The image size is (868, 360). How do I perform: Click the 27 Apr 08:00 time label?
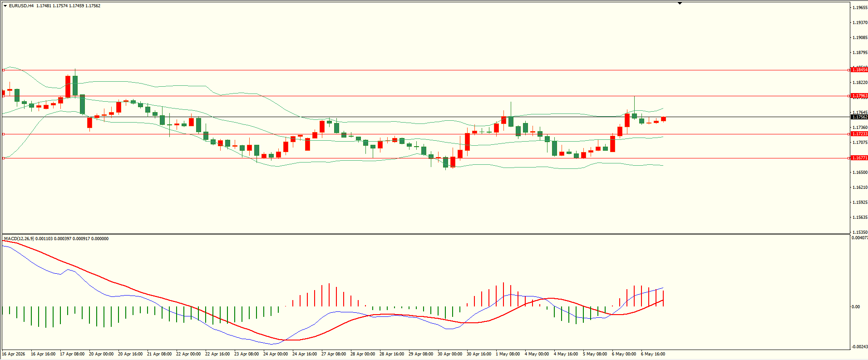pyautogui.click(x=334, y=354)
